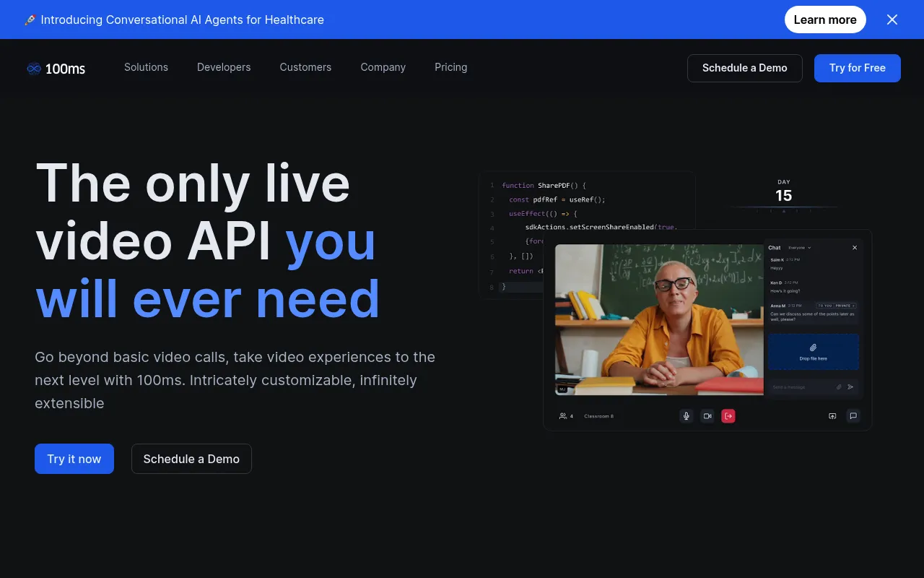The image size is (924, 578).
Task: Click the DAY 15 counter
Action: [784, 191]
